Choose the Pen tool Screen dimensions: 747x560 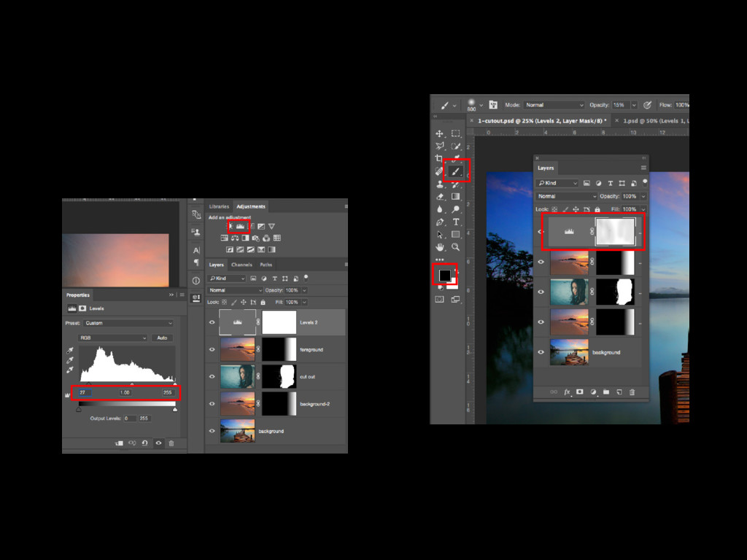tap(439, 222)
